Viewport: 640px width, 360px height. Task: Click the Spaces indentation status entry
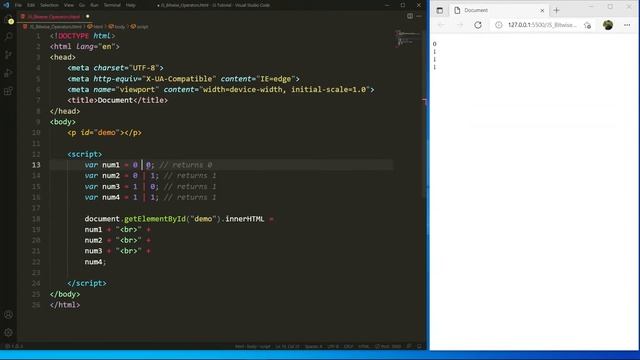[313, 346]
